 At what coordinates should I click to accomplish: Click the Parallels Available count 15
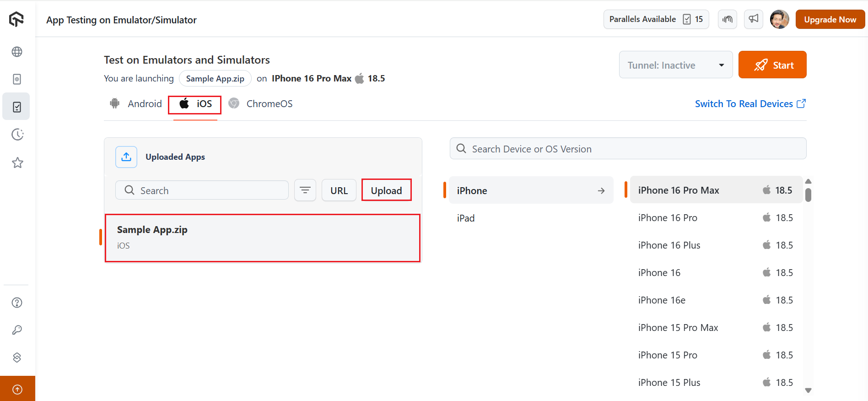(x=699, y=19)
